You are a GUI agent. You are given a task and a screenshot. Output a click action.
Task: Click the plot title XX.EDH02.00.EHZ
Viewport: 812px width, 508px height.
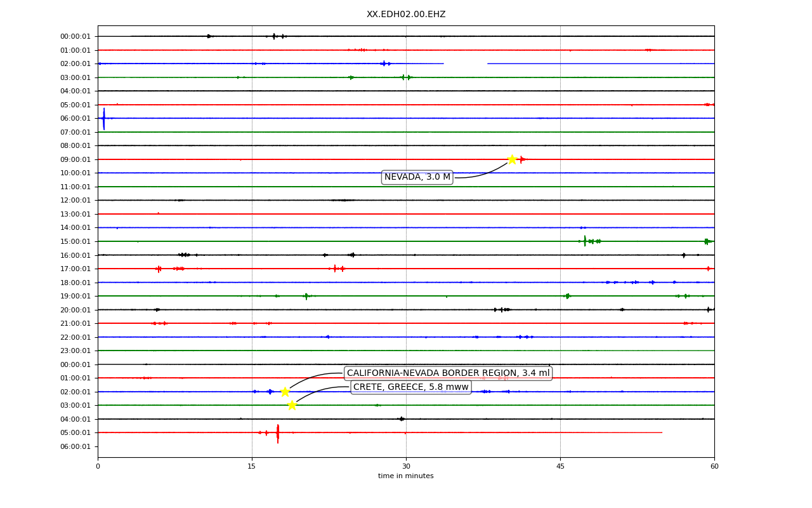(406, 14)
